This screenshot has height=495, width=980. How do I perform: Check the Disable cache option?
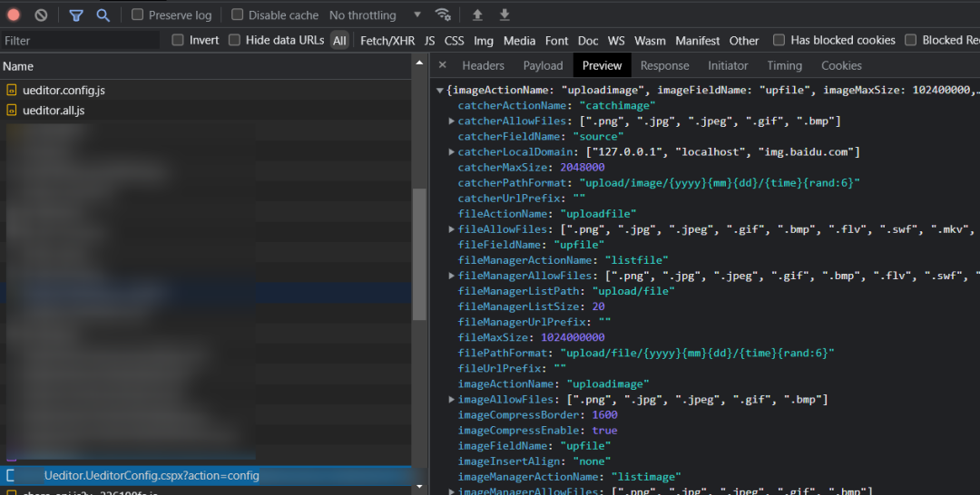pyautogui.click(x=238, y=15)
